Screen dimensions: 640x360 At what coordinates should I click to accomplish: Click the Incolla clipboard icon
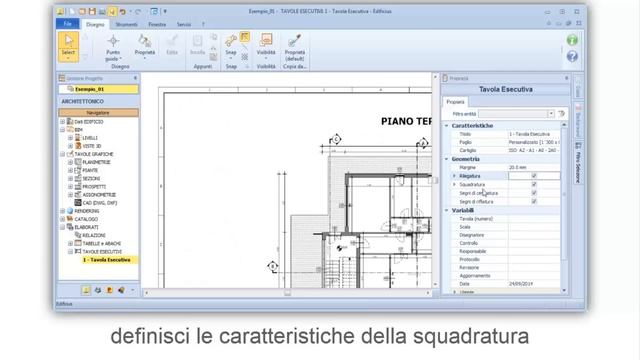(x=198, y=44)
